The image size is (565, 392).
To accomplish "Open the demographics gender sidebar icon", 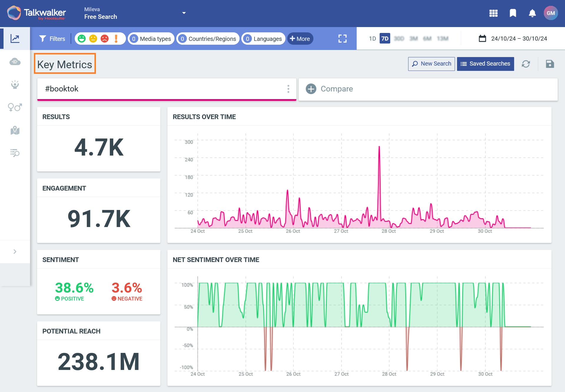I will (15, 107).
